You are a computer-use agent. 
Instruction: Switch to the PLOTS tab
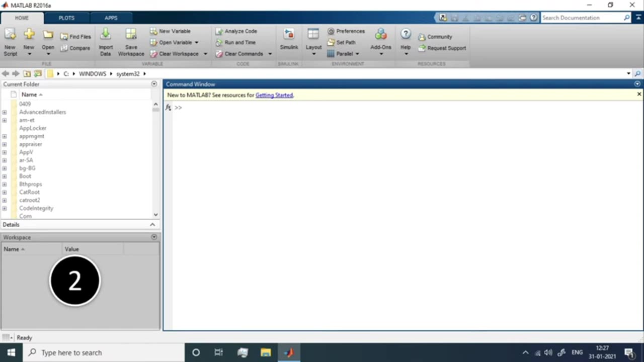point(66,18)
